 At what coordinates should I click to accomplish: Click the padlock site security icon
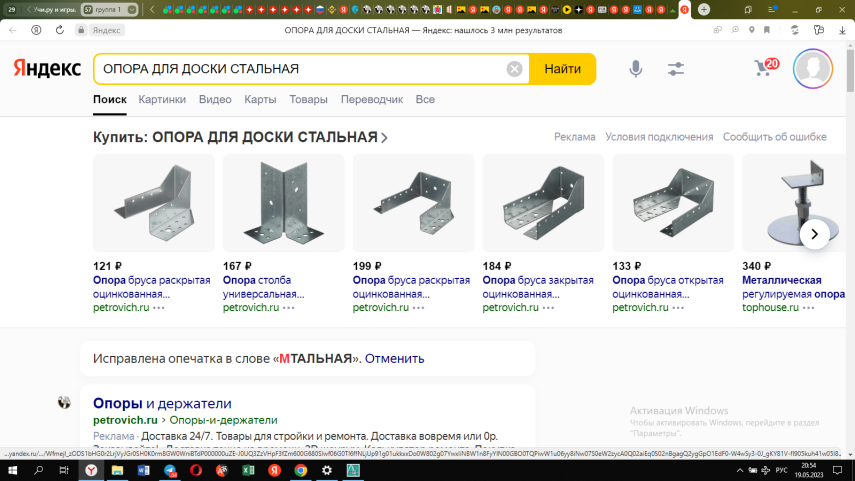coord(81,30)
